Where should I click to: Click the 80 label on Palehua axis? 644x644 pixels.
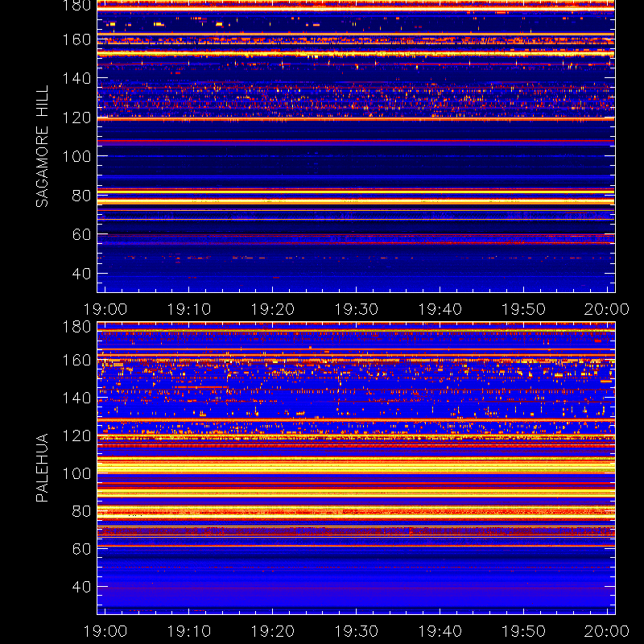(x=81, y=511)
